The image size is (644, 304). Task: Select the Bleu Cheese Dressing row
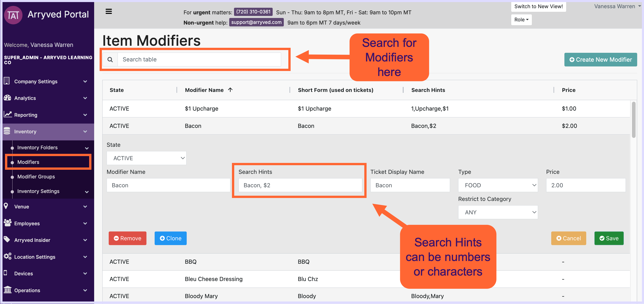point(366,279)
